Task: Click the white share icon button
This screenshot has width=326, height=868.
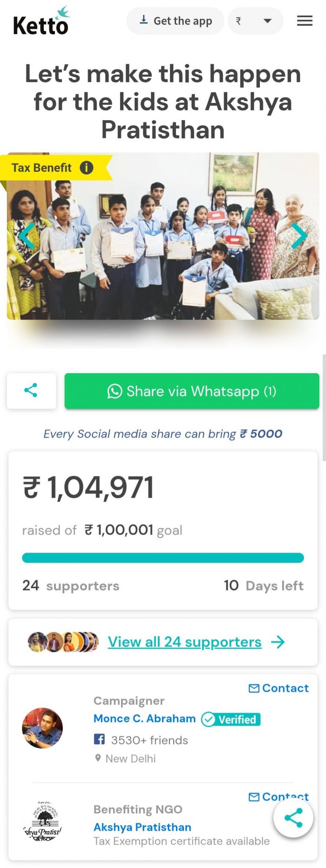Action: point(31,390)
